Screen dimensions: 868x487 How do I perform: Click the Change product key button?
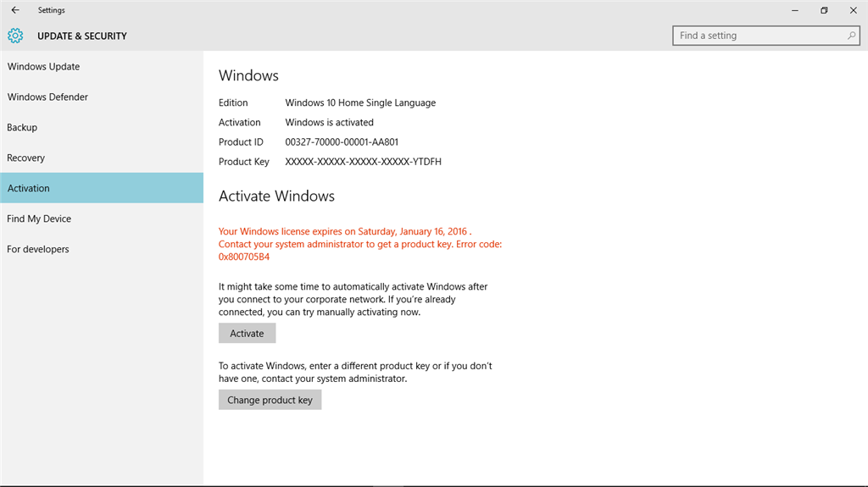pos(270,400)
